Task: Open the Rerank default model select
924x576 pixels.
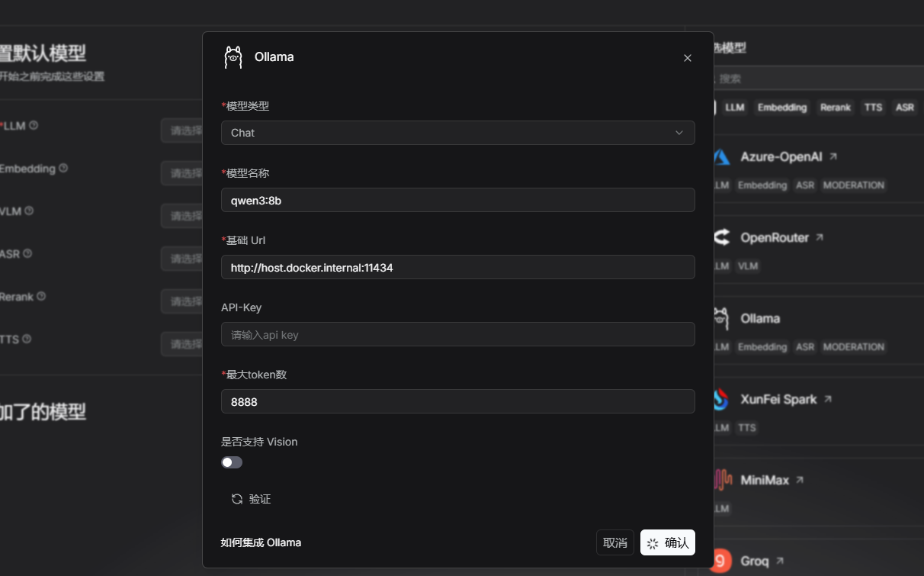Action: tap(181, 301)
